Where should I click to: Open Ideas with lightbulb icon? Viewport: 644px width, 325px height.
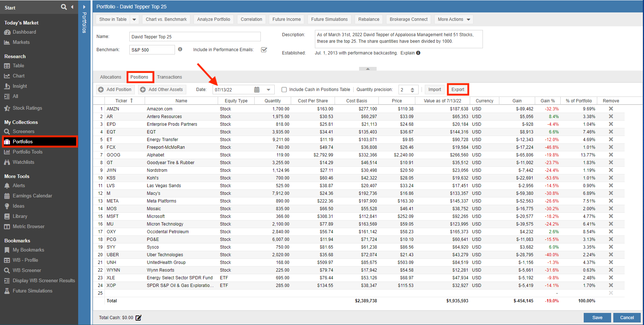(18, 206)
